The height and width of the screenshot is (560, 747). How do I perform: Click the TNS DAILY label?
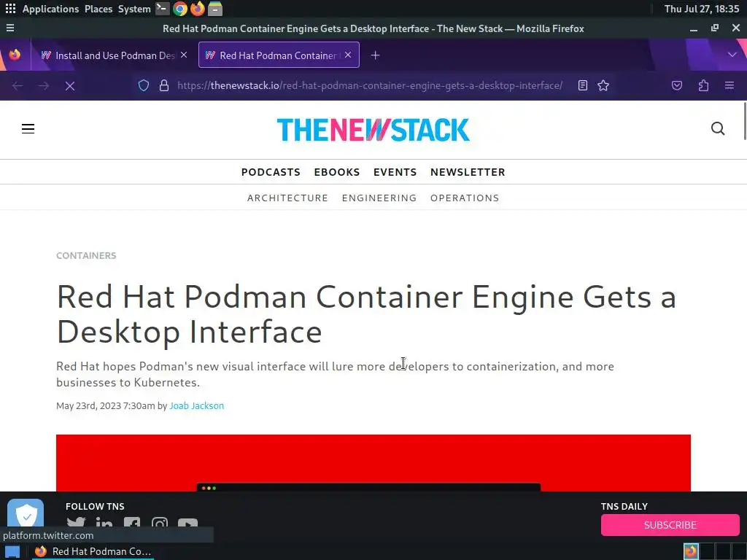tap(624, 506)
